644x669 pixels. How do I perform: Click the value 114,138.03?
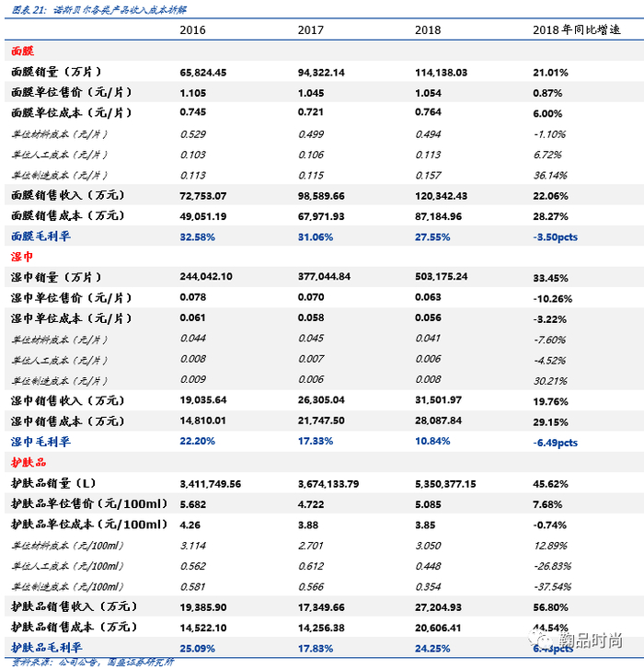[441, 73]
